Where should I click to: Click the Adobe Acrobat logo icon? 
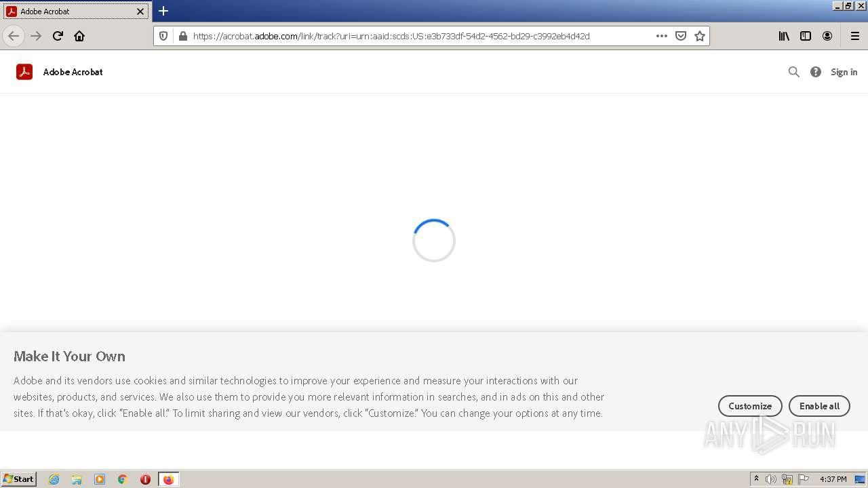coord(24,72)
